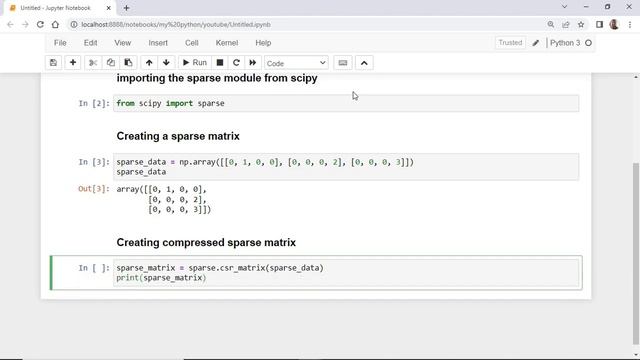Interrupt the kernel with stop icon
This screenshot has height=360, width=640.
[220, 63]
